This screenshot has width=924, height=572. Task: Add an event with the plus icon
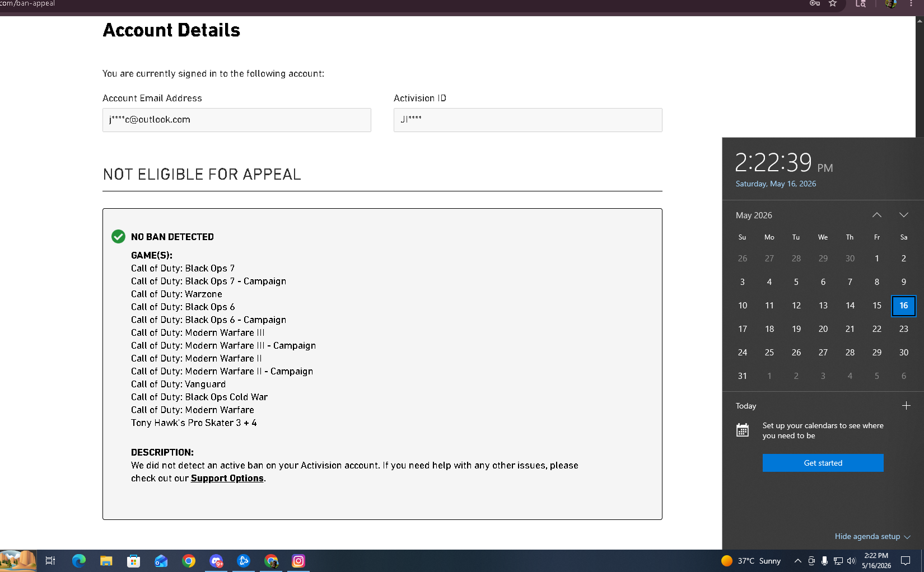tap(906, 405)
